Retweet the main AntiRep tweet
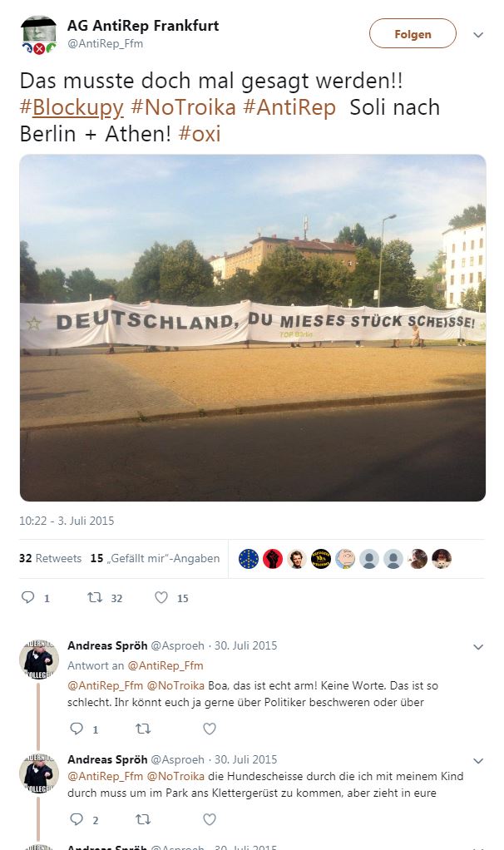 click(x=95, y=597)
